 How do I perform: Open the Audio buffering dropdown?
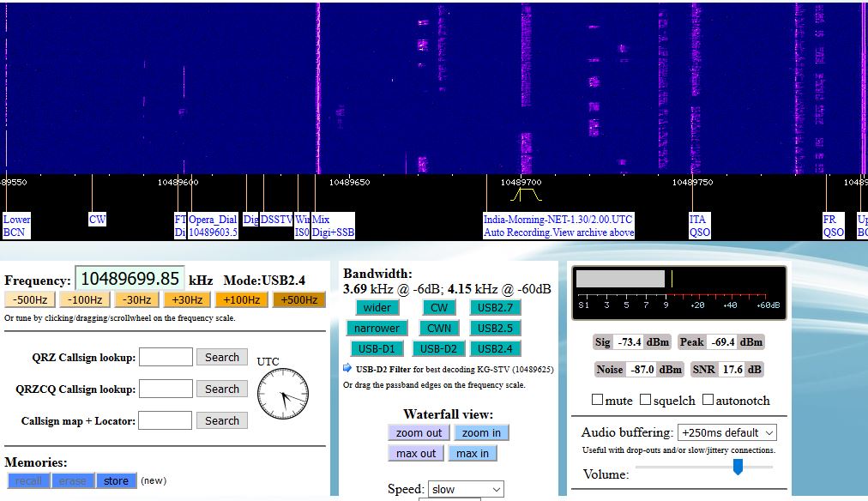click(726, 432)
